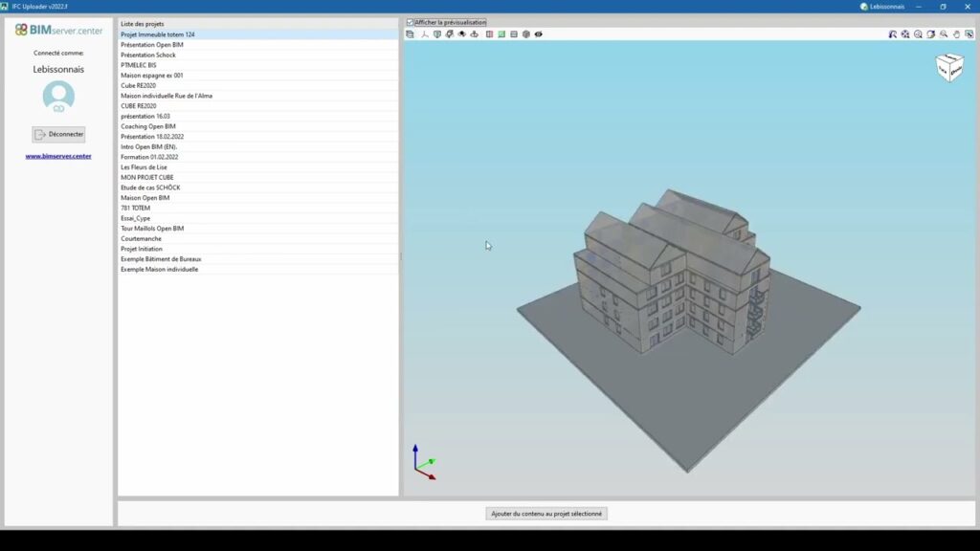980x551 pixels.
Task: Choose Exemple Maison individuelle from project list
Action: tap(160, 270)
